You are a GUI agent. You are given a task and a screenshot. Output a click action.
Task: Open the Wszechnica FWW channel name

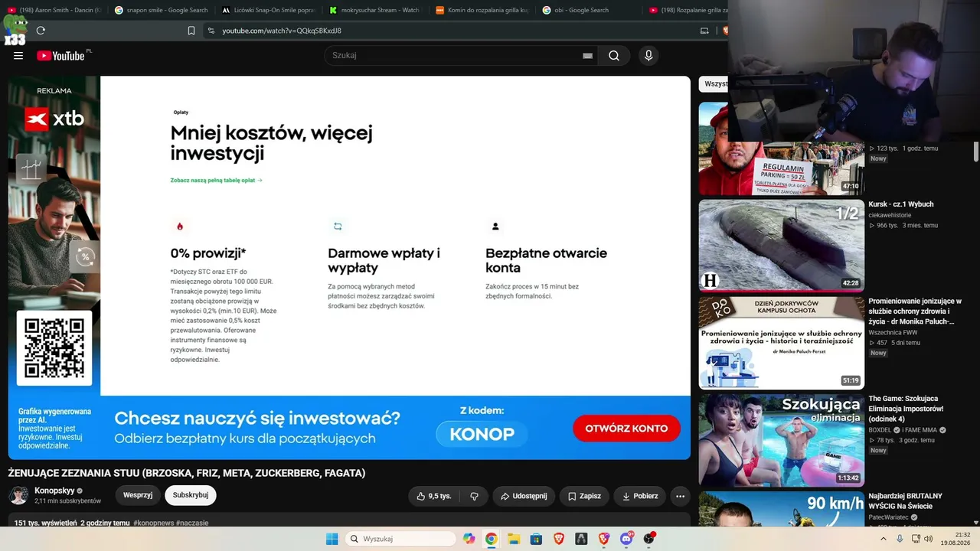tap(893, 332)
